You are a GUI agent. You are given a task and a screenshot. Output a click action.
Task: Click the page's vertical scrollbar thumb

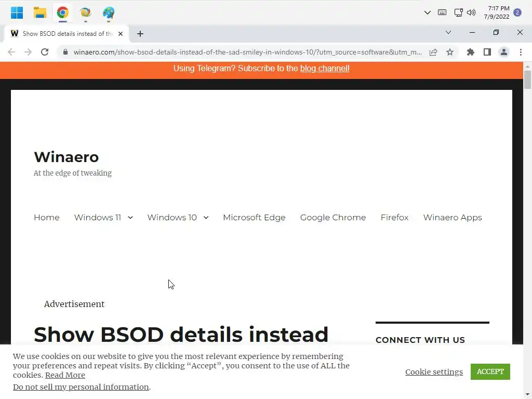click(x=527, y=79)
